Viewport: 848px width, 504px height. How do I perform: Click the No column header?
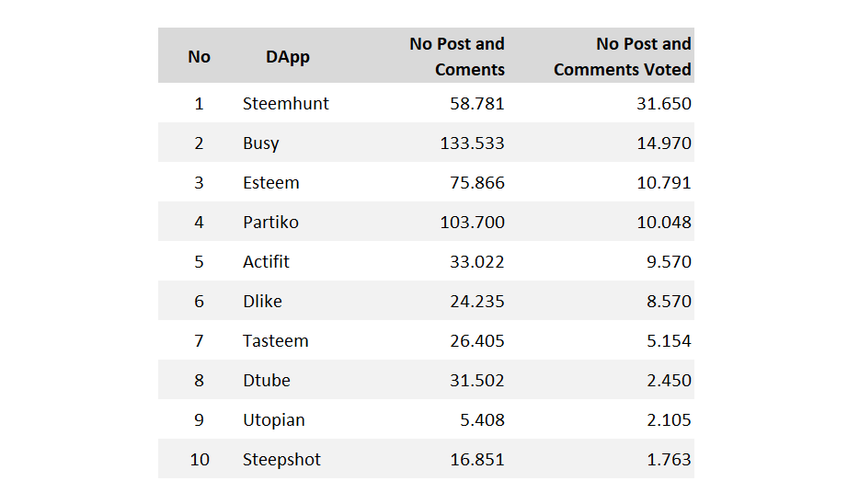(x=199, y=57)
